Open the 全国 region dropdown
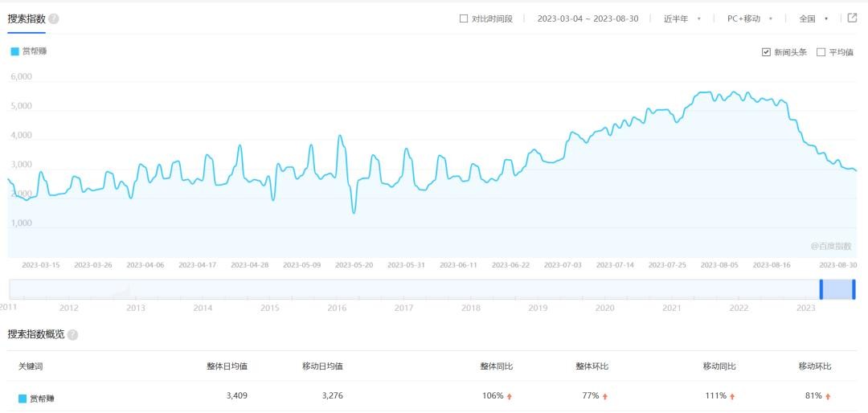 point(813,18)
